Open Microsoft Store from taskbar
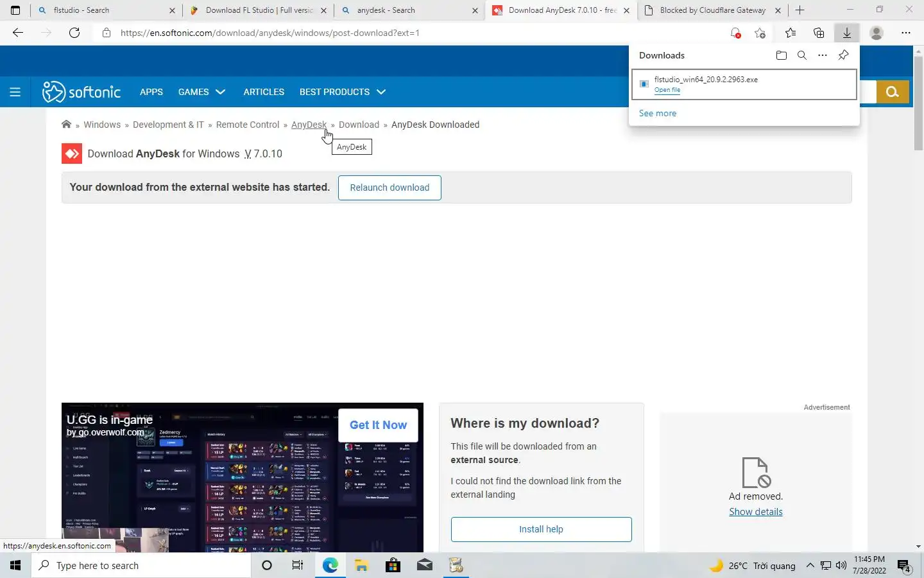The height and width of the screenshot is (578, 924). tap(393, 565)
